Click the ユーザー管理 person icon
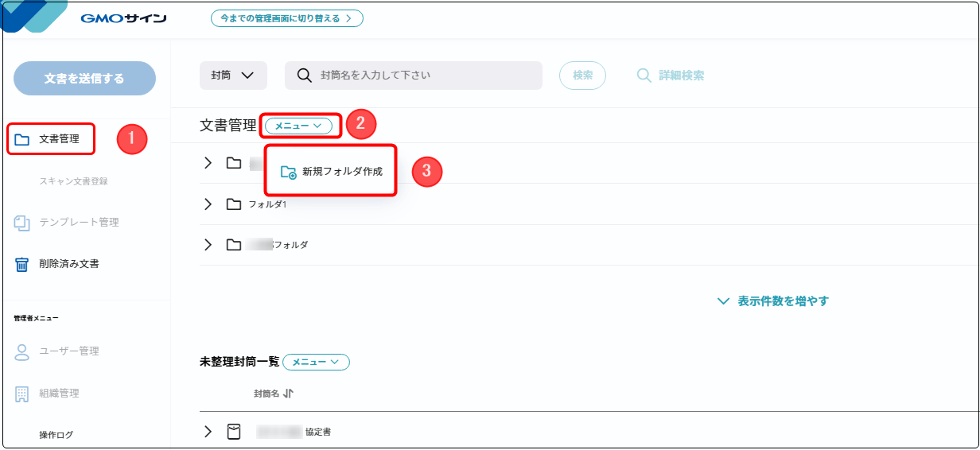This screenshot has width=980, height=450. click(x=22, y=351)
